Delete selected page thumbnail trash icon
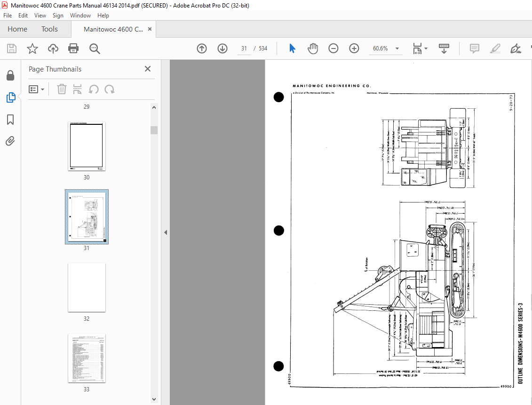Screen dimensions: 532x405 point(62,89)
